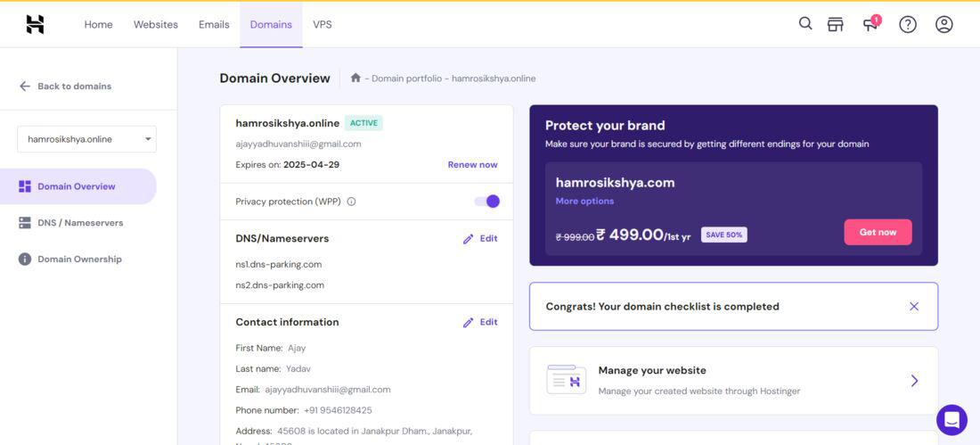Viewport: 980px width, 445px height.
Task: Click the hamrosikshya.com domain suggestion title
Action: tap(615, 183)
